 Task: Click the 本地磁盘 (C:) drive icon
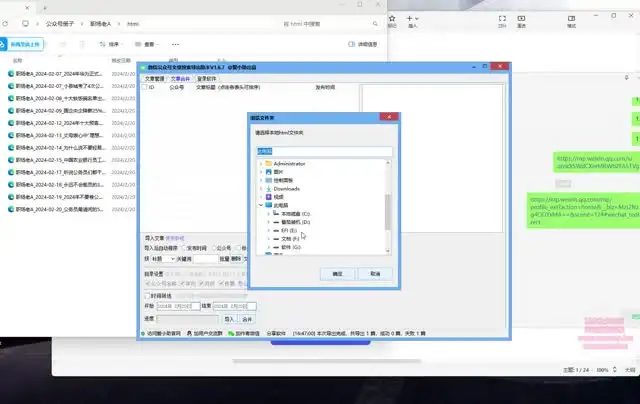275,213
